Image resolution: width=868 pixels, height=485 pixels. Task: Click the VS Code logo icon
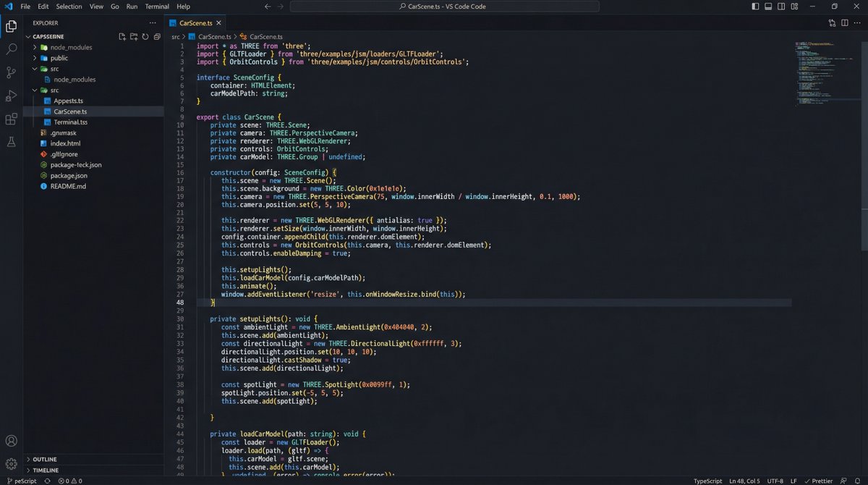(8, 7)
